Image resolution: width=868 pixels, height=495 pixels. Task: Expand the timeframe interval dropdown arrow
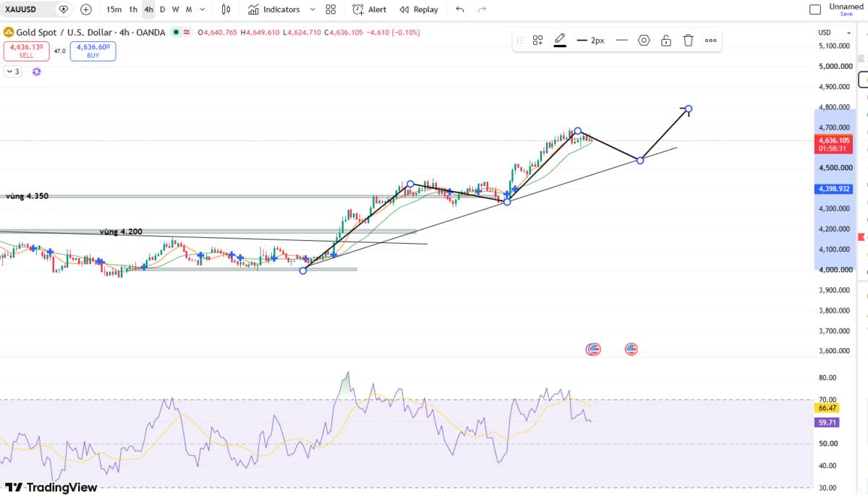(202, 9)
